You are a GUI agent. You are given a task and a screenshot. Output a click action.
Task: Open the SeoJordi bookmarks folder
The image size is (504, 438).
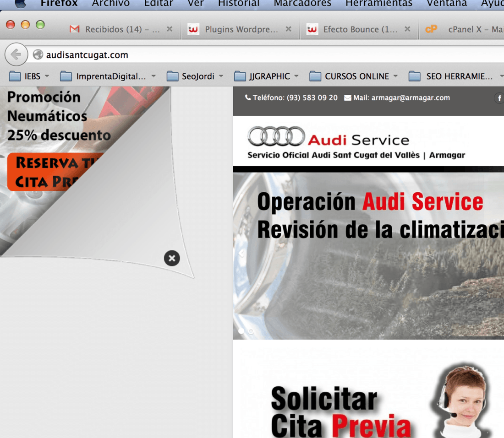(x=195, y=76)
